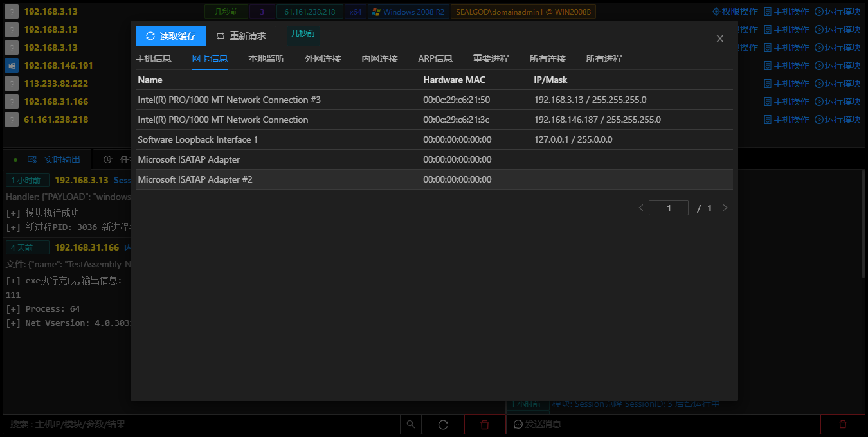The height and width of the screenshot is (437, 868).
Task: Click 运行模块 for host 113.233.82.222
Action: coord(838,84)
